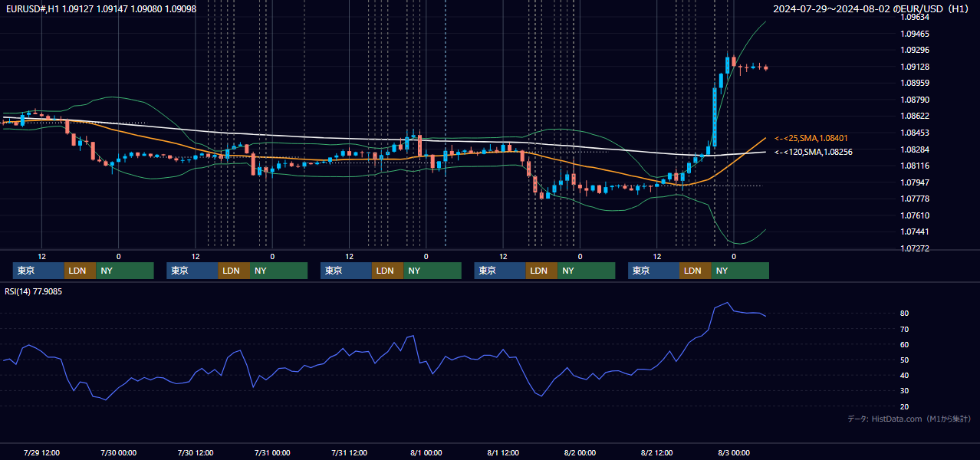
Task: Select RSI axis value 70
Action: 905,329
